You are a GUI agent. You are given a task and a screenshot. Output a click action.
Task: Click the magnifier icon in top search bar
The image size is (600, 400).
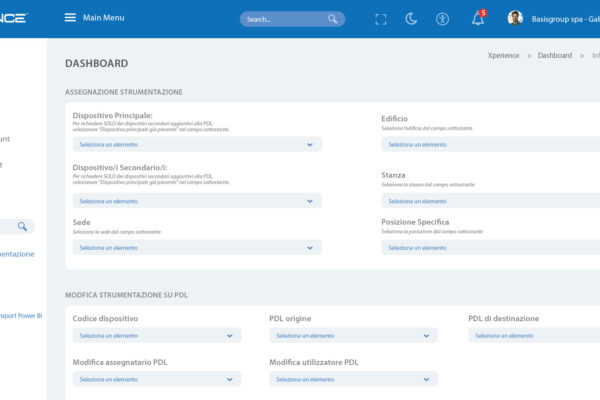333,19
